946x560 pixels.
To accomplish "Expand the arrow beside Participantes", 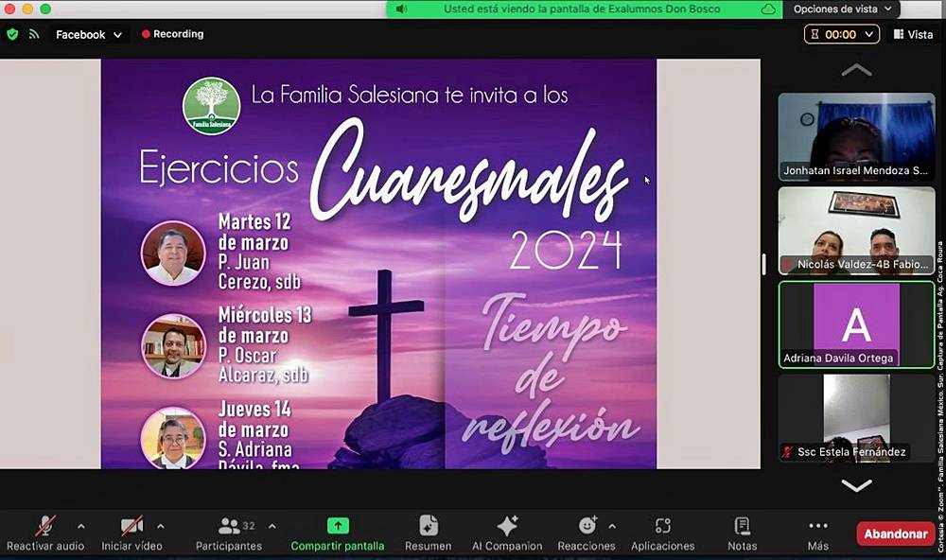I will [x=272, y=526].
